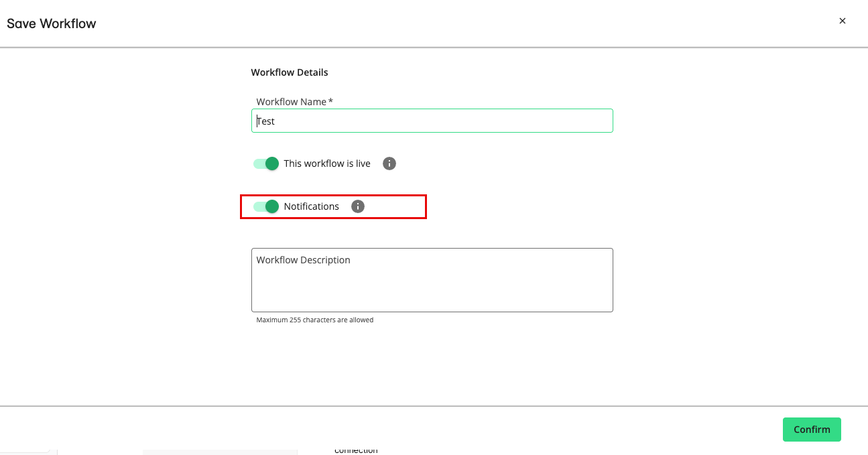
Task: Click the 'Notifications' label text
Action: point(312,206)
